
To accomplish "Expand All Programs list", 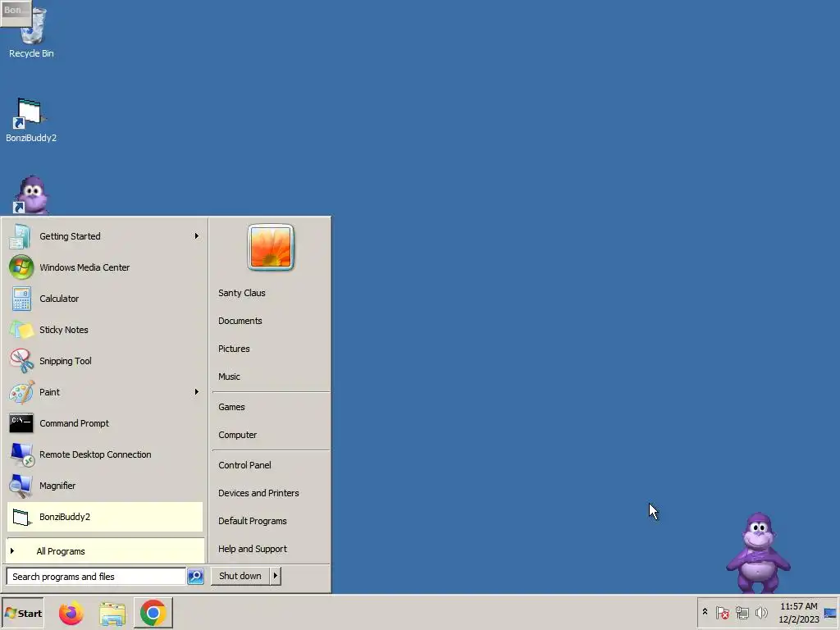I will point(105,551).
